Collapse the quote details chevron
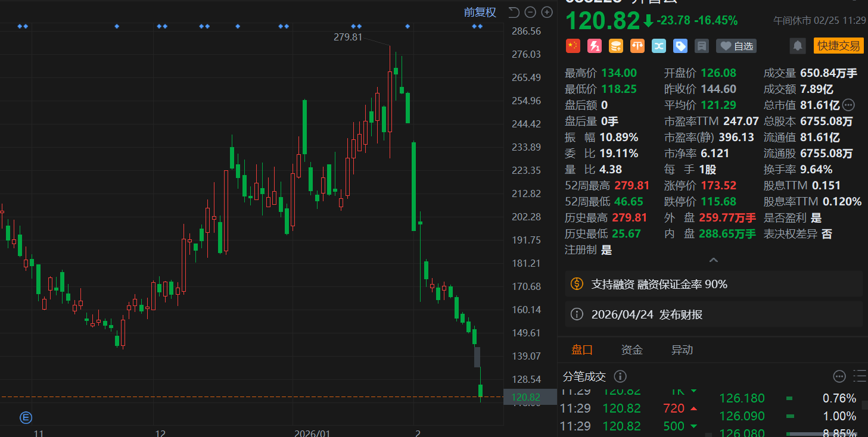 click(713, 260)
